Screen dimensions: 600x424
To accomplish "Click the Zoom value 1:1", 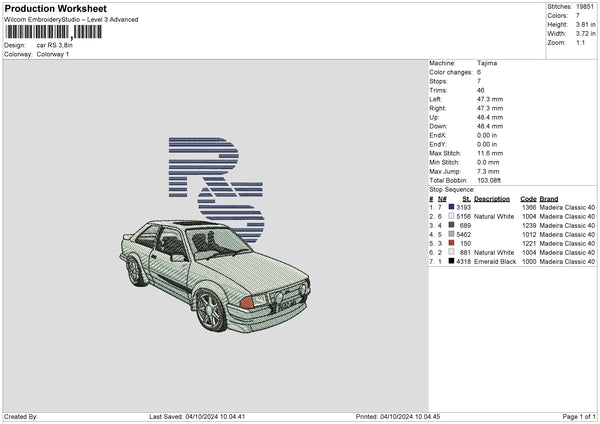I will (x=580, y=42).
